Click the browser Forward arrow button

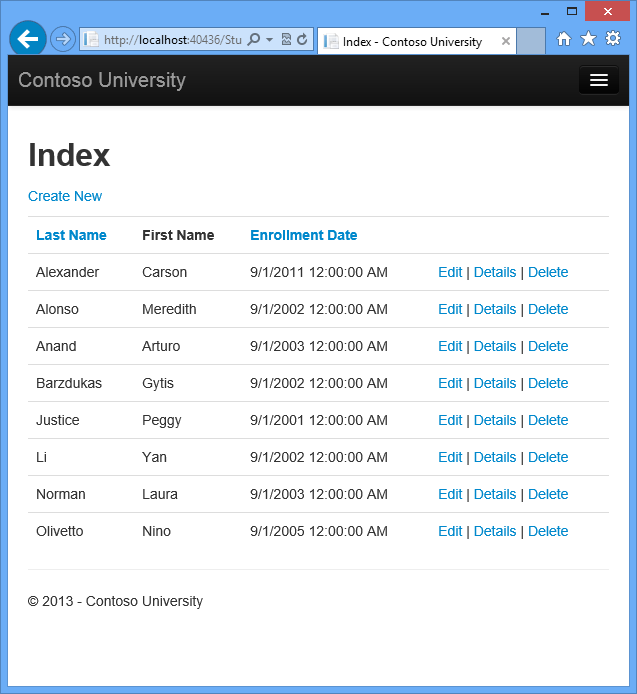(x=63, y=39)
